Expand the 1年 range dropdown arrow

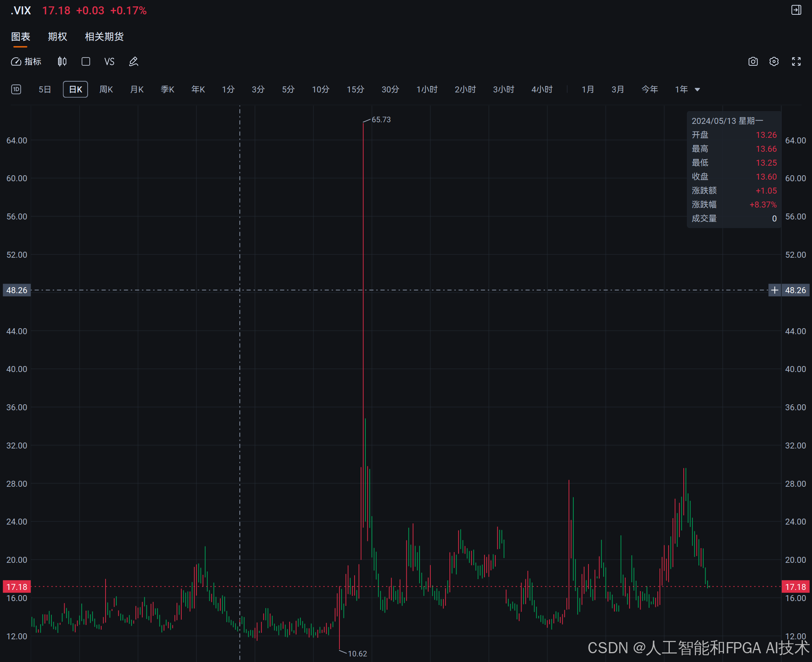tap(697, 90)
